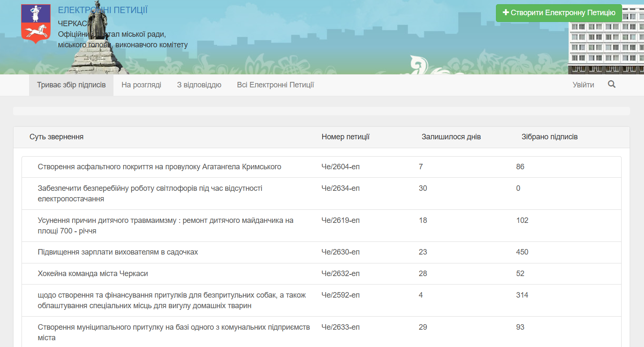Click the Номер петиції column header
Image resolution: width=644 pixels, height=347 pixels.
pos(345,137)
